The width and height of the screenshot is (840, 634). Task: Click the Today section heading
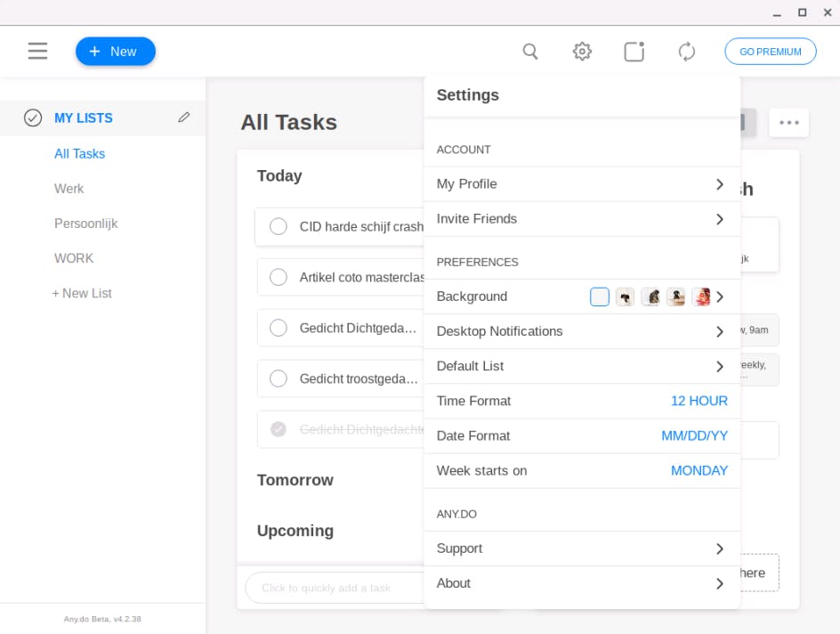coord(279,175)
